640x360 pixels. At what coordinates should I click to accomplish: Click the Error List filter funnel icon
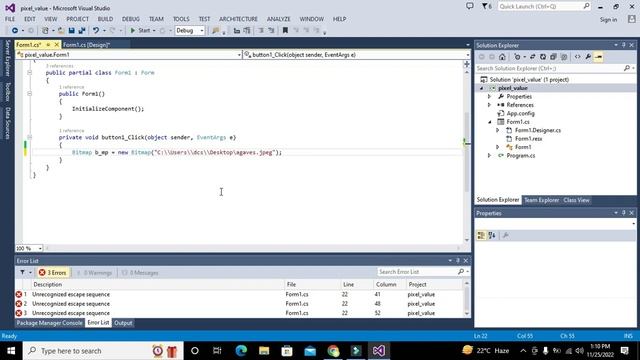[x=22, y=272]
